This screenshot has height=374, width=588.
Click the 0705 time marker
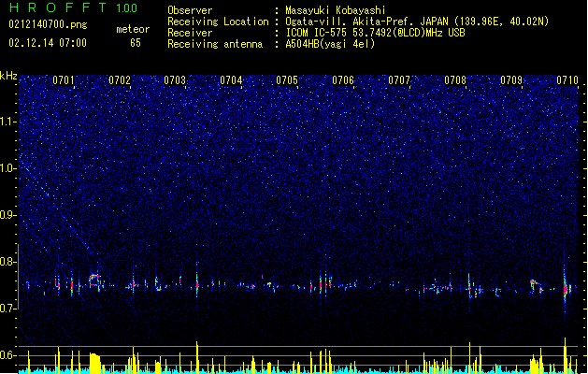(x=287, y=80)
